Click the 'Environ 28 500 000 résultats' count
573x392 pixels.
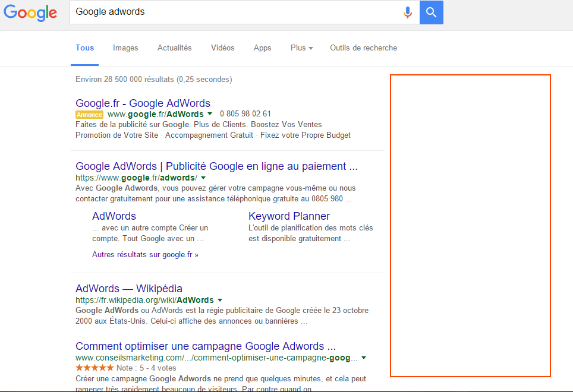click(x=154, y=79)
